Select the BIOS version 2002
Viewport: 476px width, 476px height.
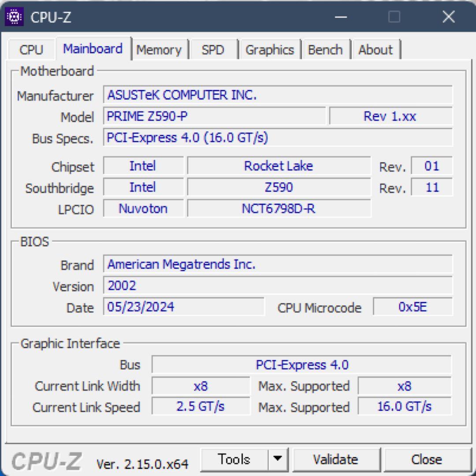point(278,285)
